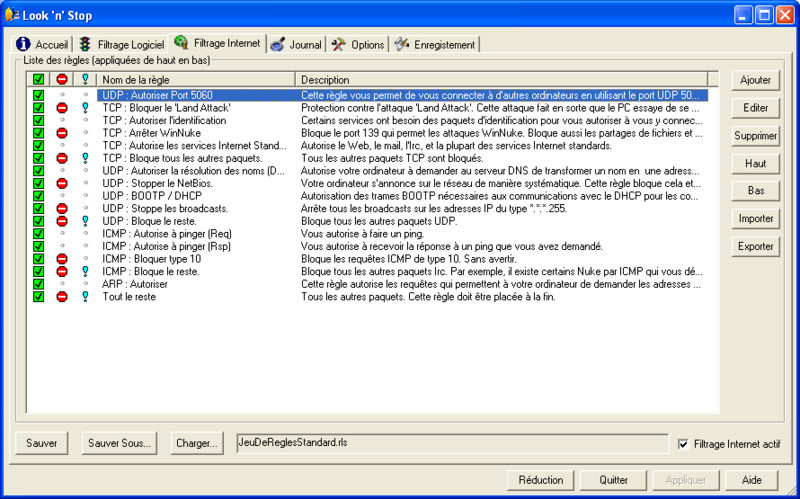This screenshot has width=800, height=499.
Task: Click Supprimer to delete the rule
Action: (x=755, y=136)
